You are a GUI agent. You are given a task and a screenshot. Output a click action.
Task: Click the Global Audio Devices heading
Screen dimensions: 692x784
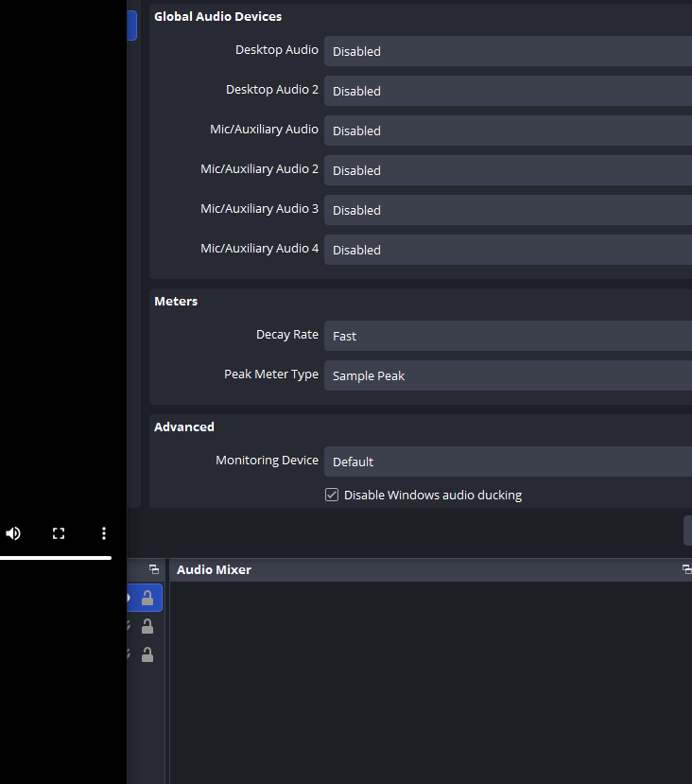(x=217, y=16)
